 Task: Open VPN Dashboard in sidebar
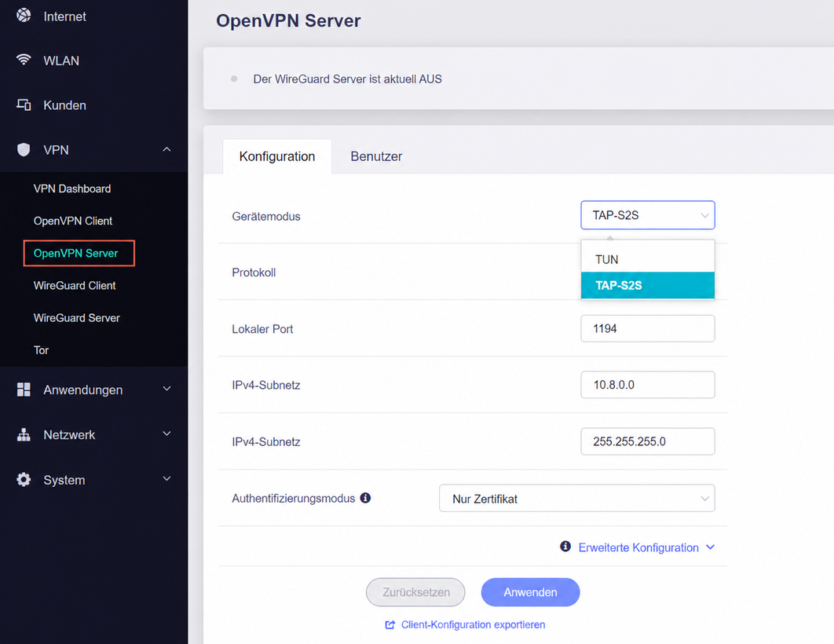click(x=71, y=188)
